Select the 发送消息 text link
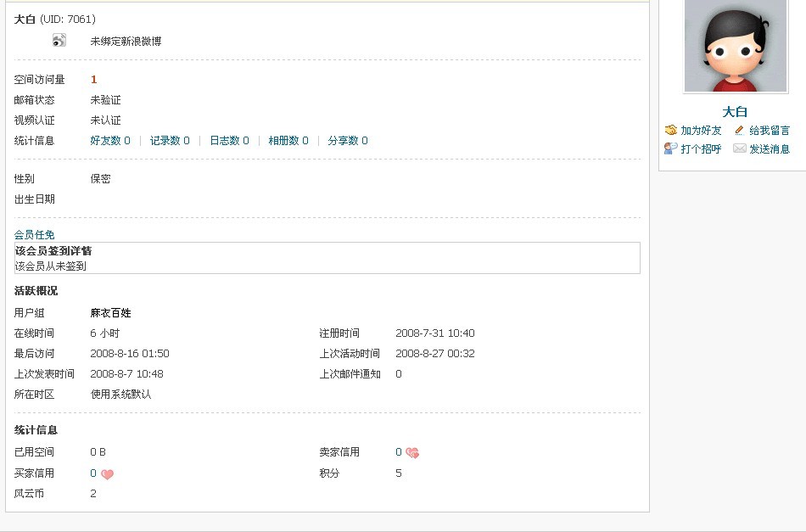This screenshot has width=806, height=532. 769,149
